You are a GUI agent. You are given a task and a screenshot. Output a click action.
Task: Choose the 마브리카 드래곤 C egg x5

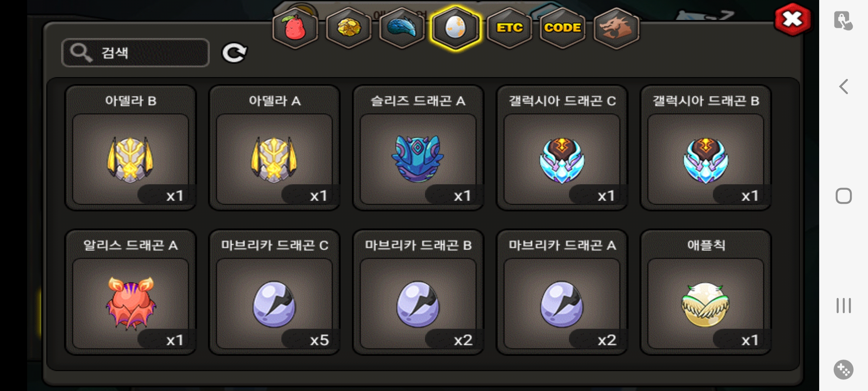[x=275, y=292]
